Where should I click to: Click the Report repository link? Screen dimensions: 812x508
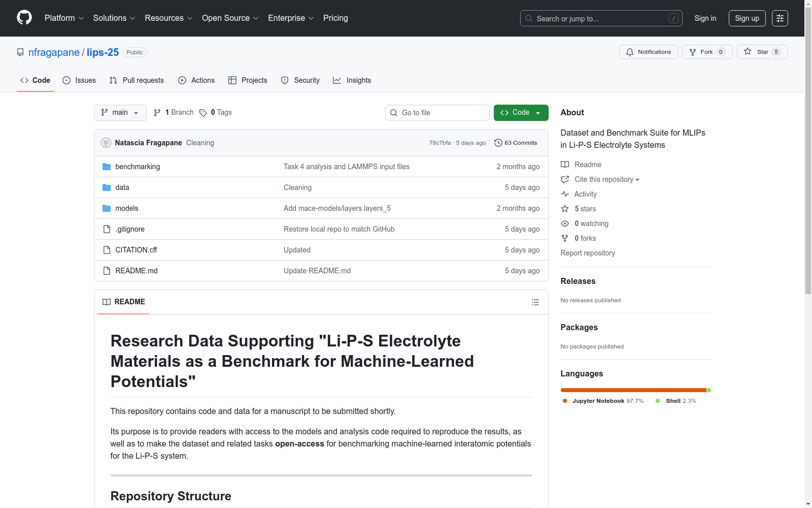[588, 253]
